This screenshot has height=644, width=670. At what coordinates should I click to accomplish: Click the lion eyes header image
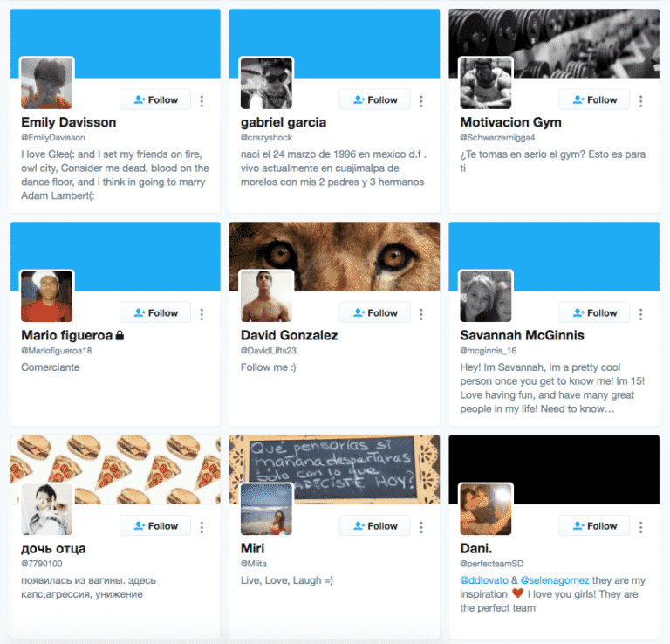(335, 257)
